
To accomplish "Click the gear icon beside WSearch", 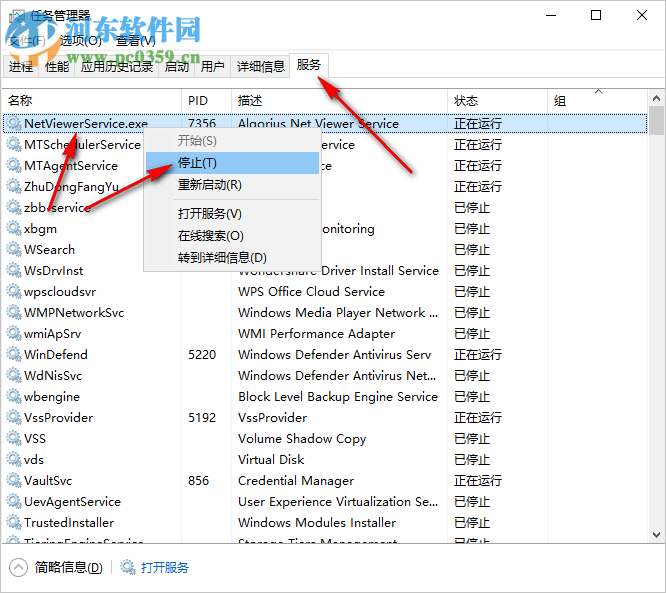I will pos(14,249).
